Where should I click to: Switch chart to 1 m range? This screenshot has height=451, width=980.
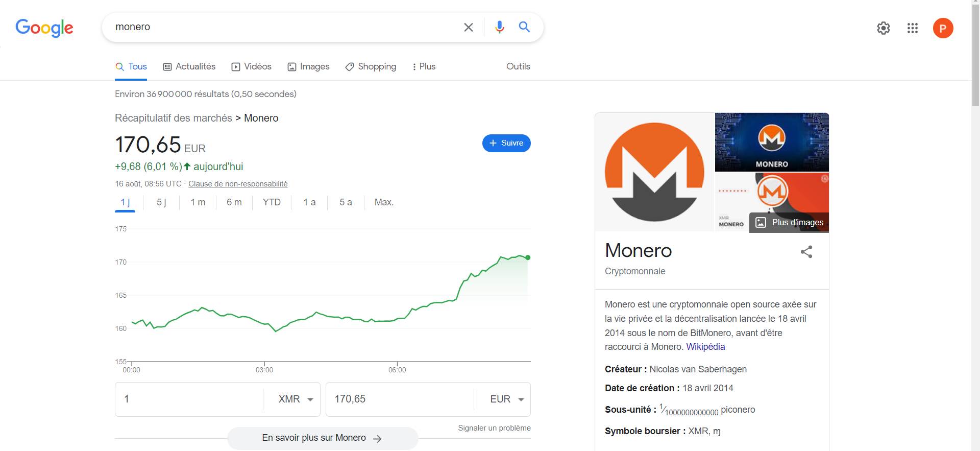click(198, 202)
